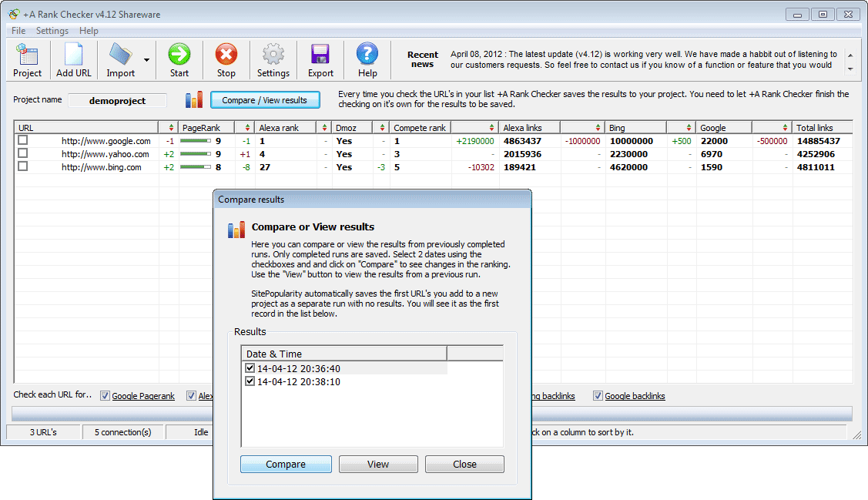Tick the checkbox for http://www.google.com
The width and height of the screenshot is (868, 500).
point(23,141)
